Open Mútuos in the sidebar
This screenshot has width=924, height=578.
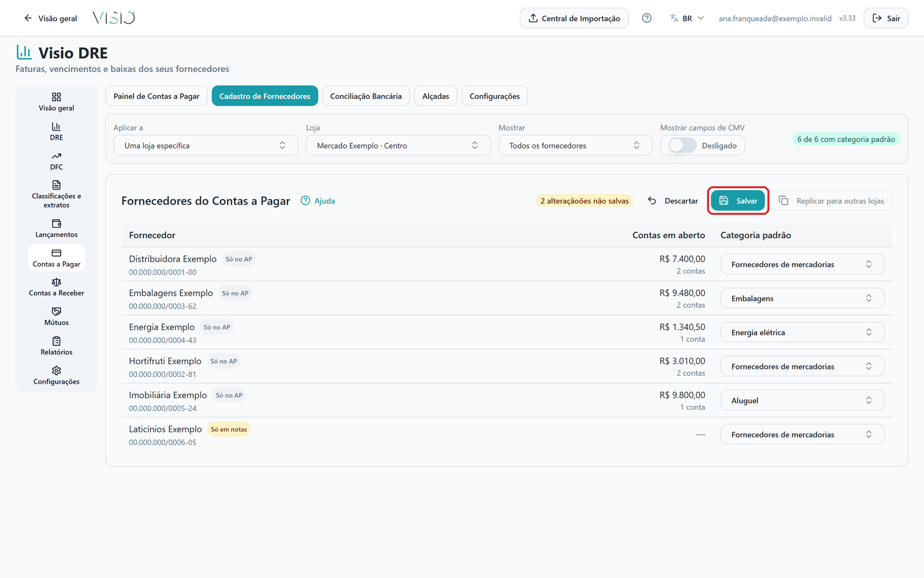57,317
